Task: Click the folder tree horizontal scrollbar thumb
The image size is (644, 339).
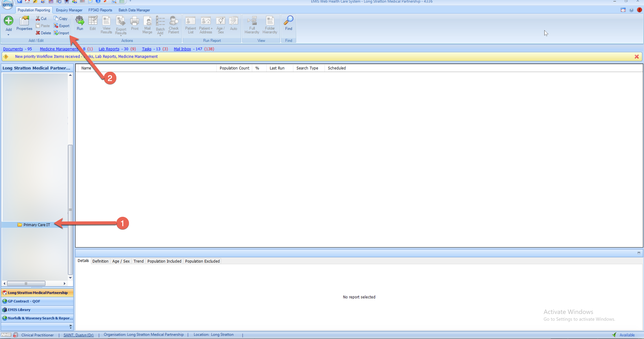Action: coord(26,283)
